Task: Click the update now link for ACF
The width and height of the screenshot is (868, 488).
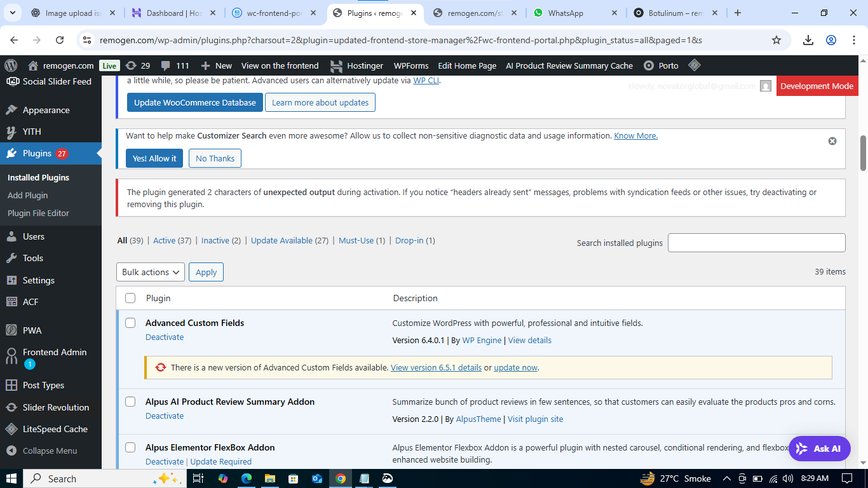Action: coord(515,367)
